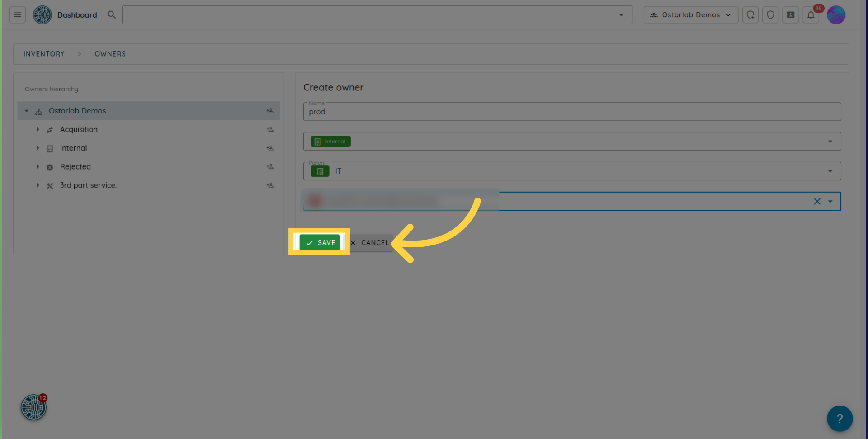Image resolution: width=868 pixels, height=439 pixels.
Task: Click the search magnifier icon
Action: pos(112,15)
